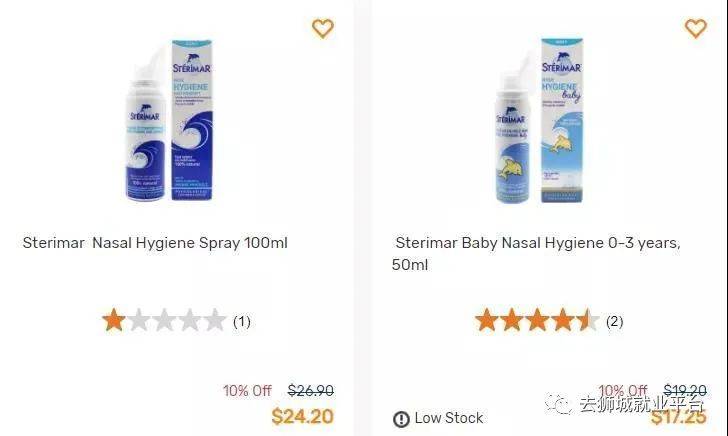View the two reviews count (2)
Screen dimensions: 728x436
click(614, 322)
